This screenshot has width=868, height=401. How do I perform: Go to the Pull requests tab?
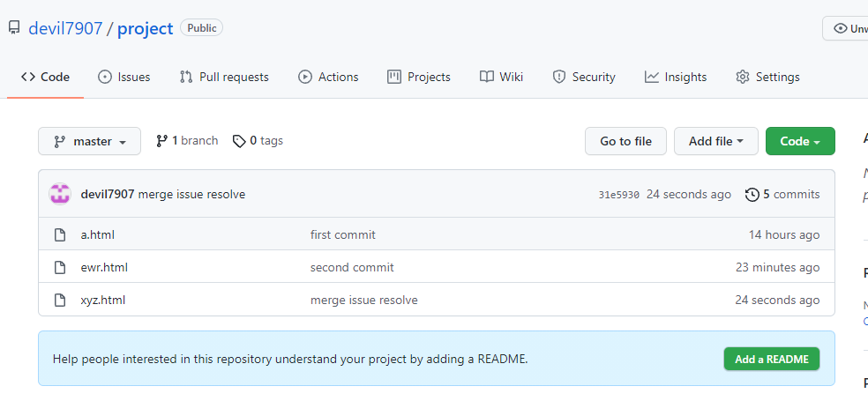224,77
